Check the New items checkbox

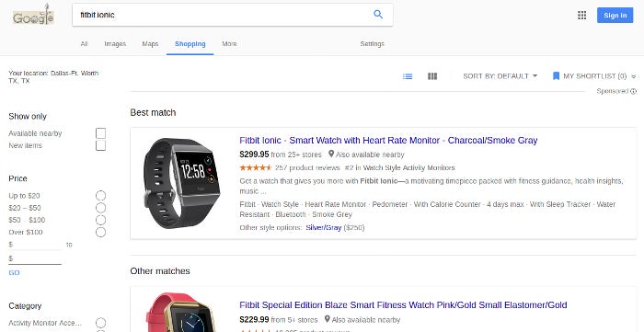click(100, 145)
